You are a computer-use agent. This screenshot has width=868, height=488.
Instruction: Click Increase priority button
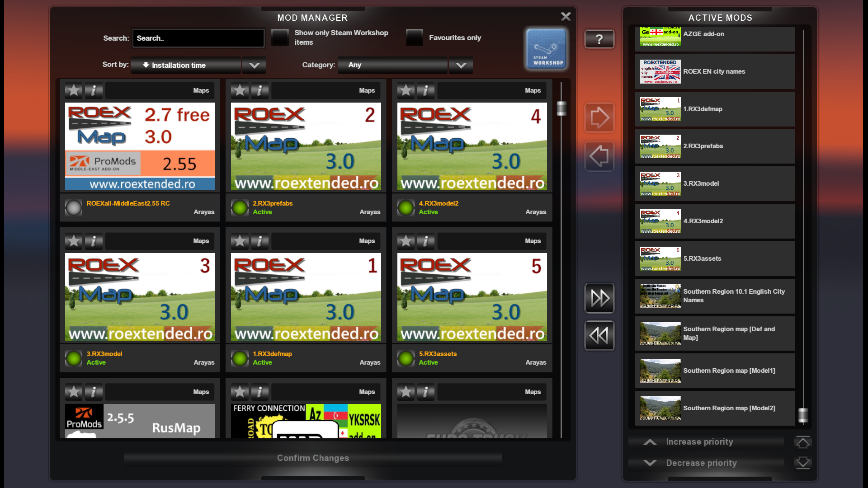(699, 442)
